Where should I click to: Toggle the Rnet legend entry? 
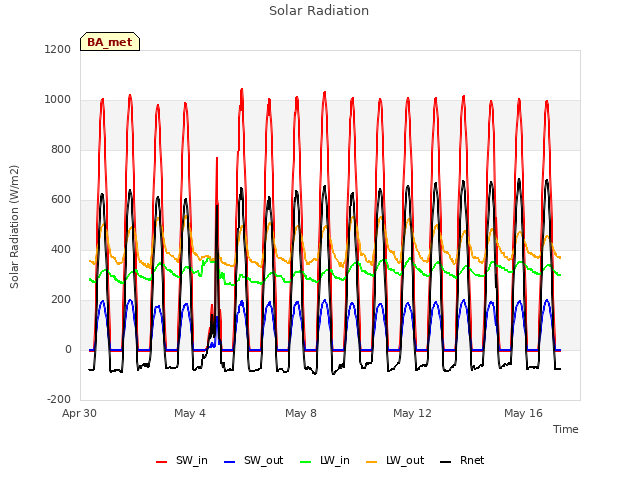pos(462,461)
